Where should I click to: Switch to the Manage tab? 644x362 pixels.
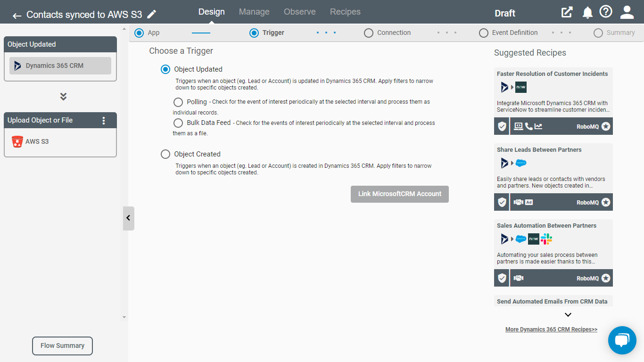click(x=254, y=12)
